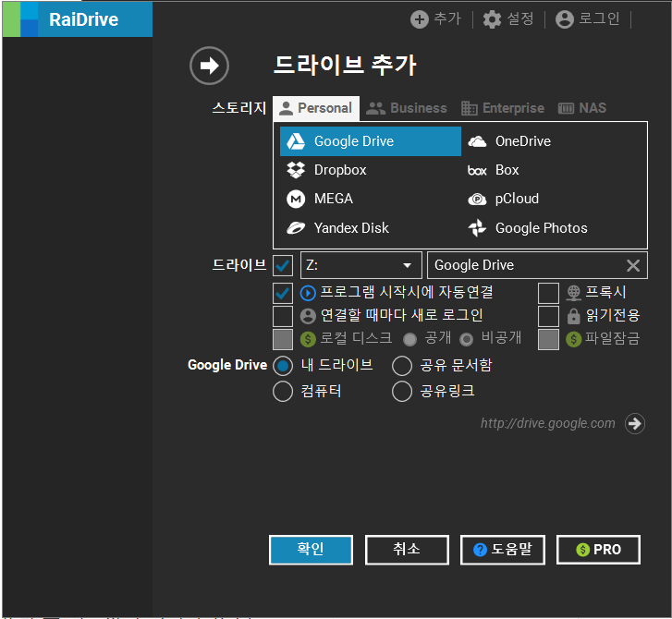Click 로그인 in the top menu
Viewport: 672px width, 619px height.
pos(599,18)
